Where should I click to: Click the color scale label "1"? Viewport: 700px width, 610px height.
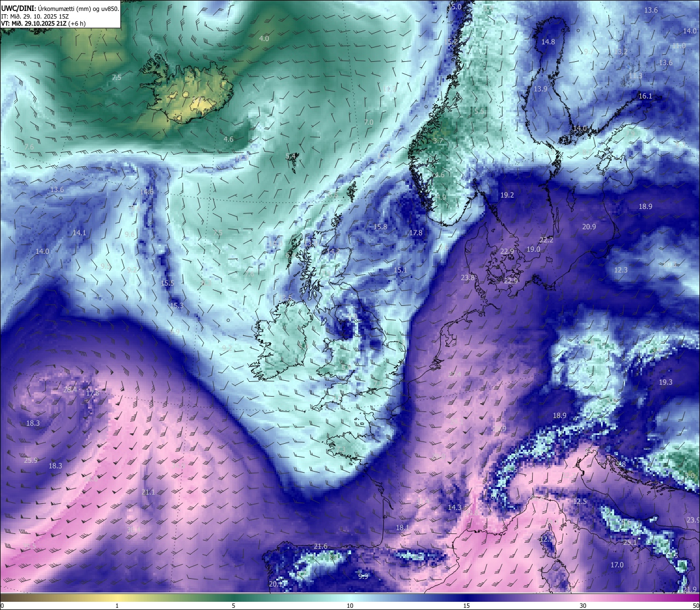pos(117,606)
